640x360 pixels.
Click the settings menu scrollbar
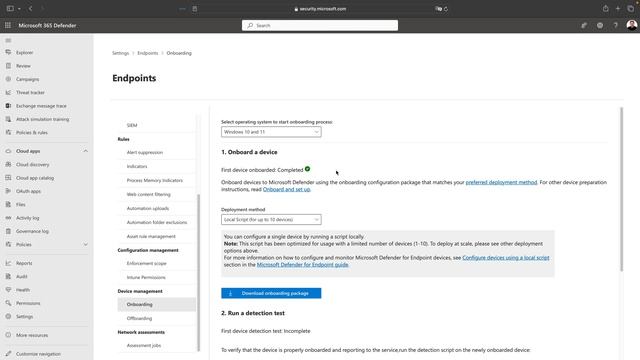click(x=199, y=272)
